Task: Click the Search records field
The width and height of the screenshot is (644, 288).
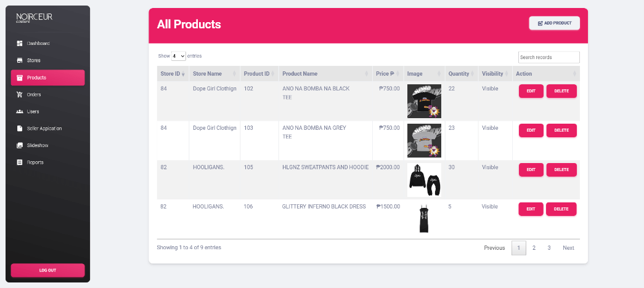Action: tap(548, 57)
